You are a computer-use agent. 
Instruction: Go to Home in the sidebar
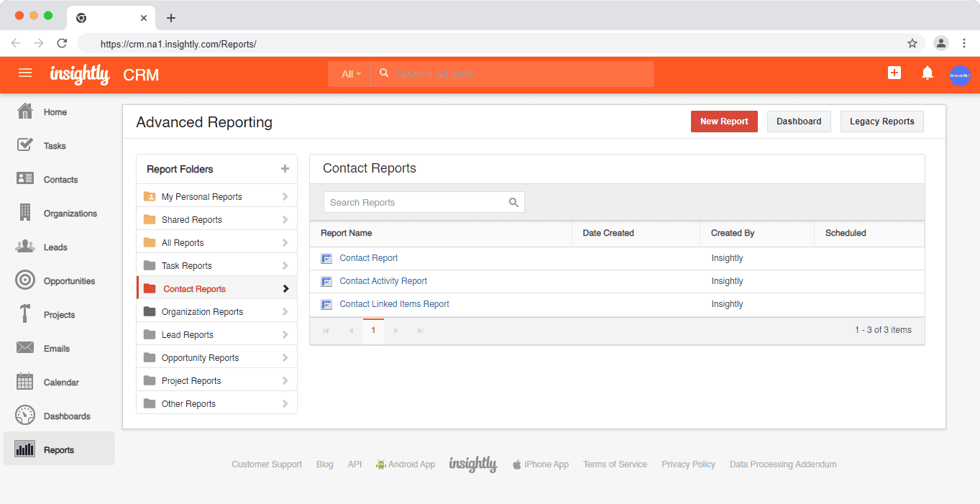point(24,111)
